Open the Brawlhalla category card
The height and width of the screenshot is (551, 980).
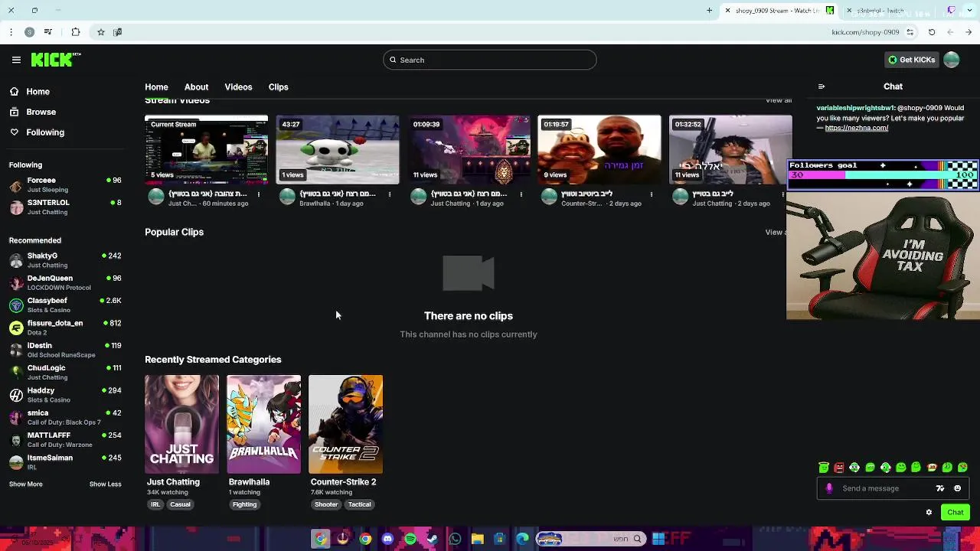pos(263,424)
